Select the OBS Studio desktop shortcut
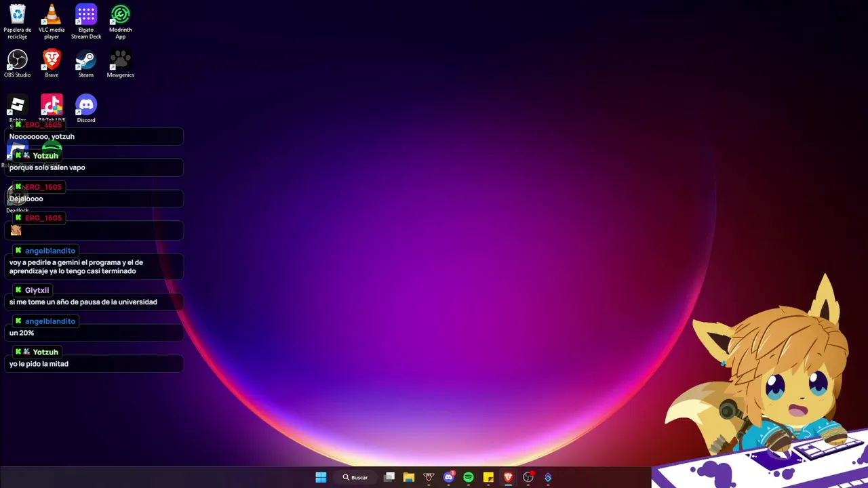The image size is (868, 488). point(17,64)
